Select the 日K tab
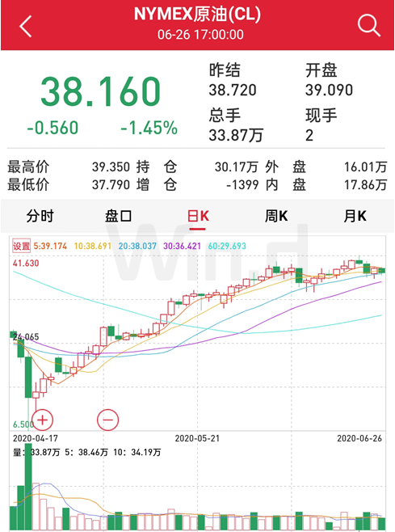Image resolution: width=395 pixels, height=532 pixels. [198, 216]
